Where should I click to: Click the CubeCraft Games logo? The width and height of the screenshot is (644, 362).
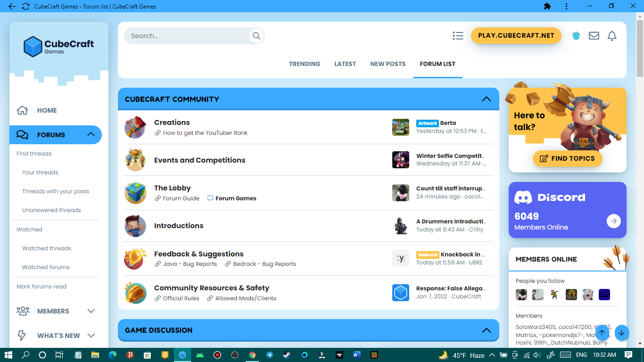point(59,47)
